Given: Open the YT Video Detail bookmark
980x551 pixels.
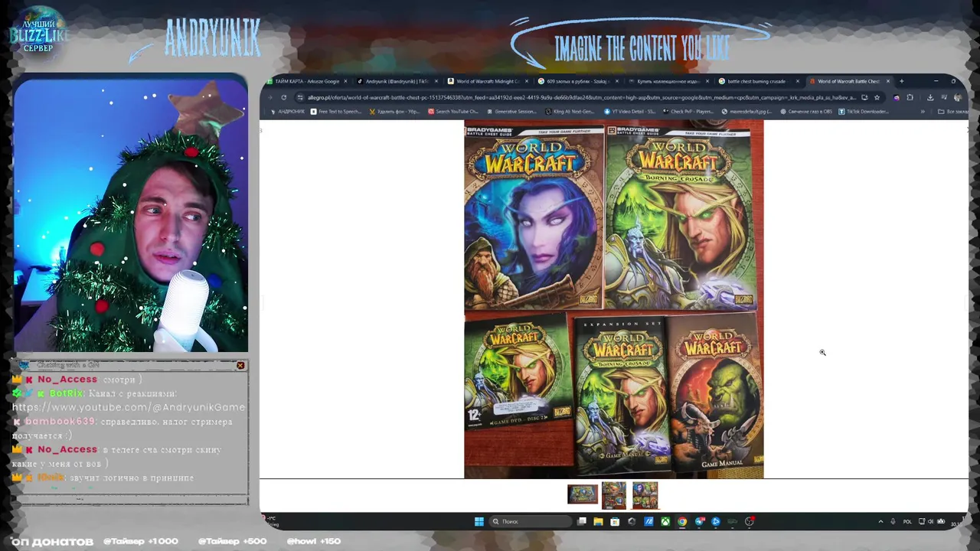Looking at the screenshot, I should 630,112.
